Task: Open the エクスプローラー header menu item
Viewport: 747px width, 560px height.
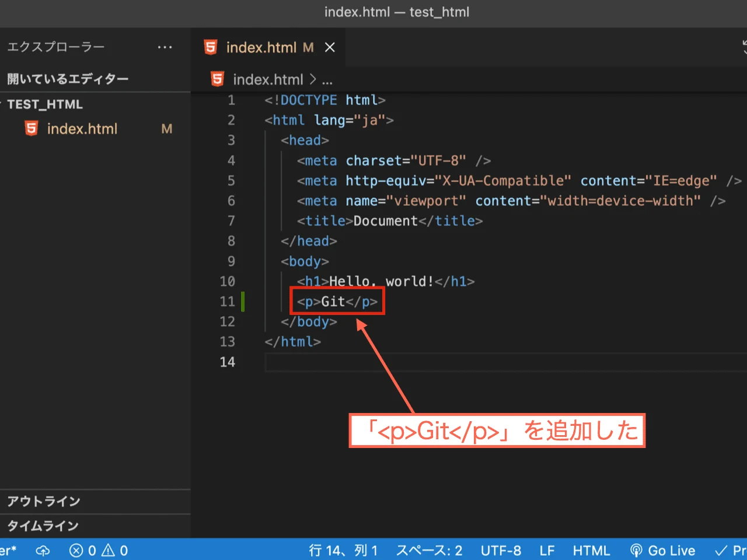Action: tap(55, 47)
